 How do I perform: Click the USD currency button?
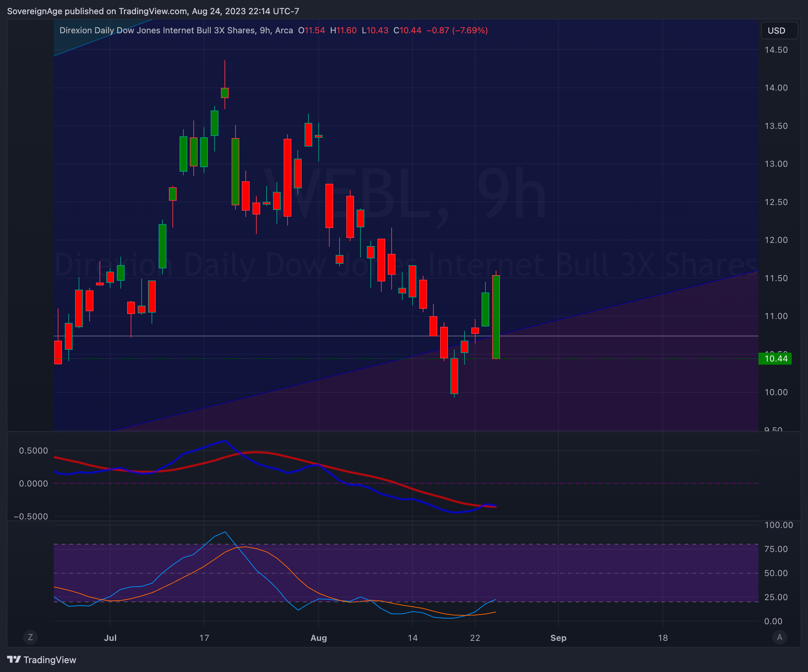click(779, 31)
